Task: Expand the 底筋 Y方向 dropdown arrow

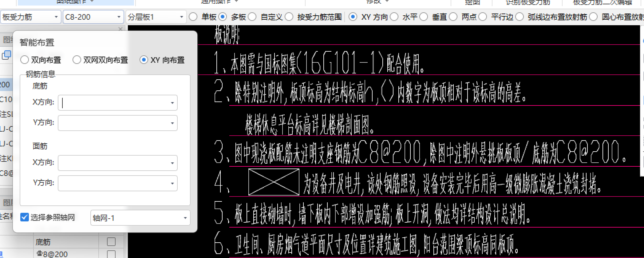Action: (172, 123)
